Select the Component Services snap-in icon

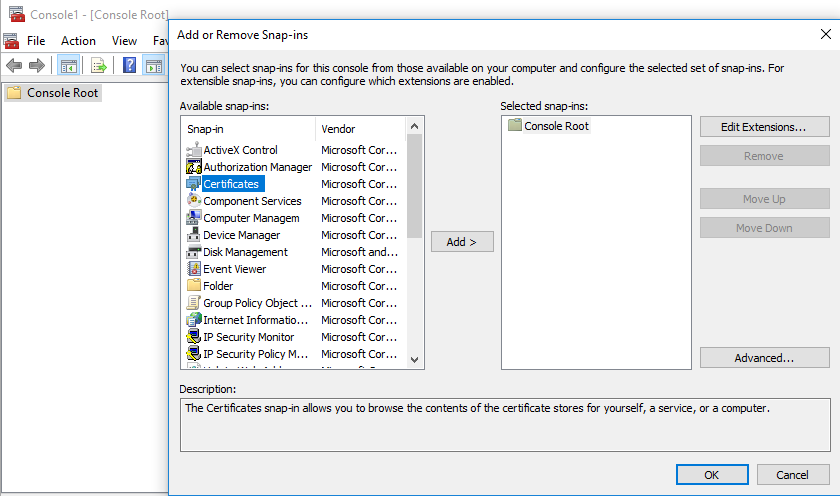(x=193, y=200)
